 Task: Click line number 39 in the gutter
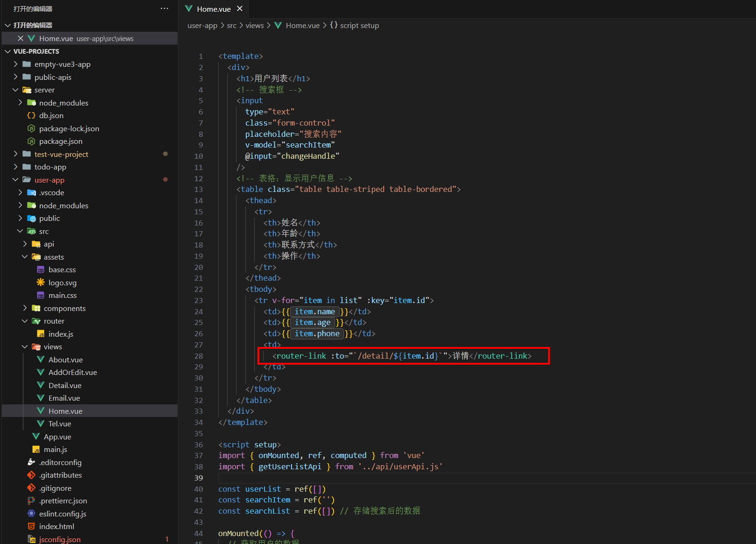click(199, 478)
